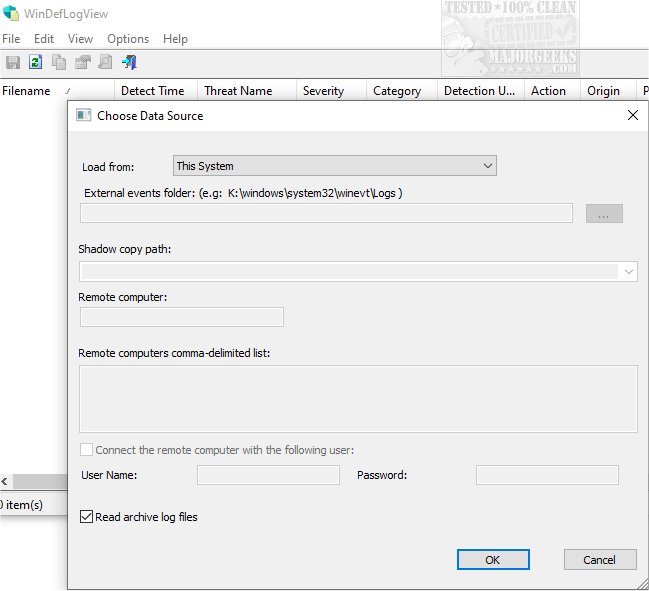
Task: Click the WinDefLogView app icon in title bar
Action: coord(11,13)
